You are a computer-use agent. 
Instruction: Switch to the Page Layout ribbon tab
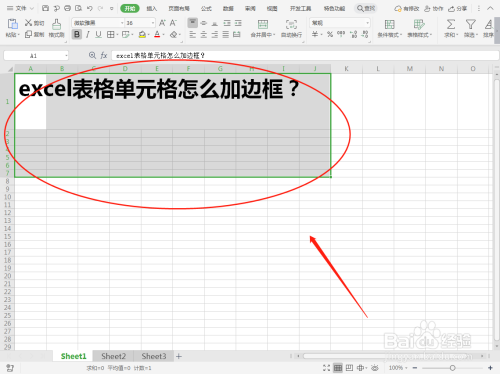pos(179,8)
